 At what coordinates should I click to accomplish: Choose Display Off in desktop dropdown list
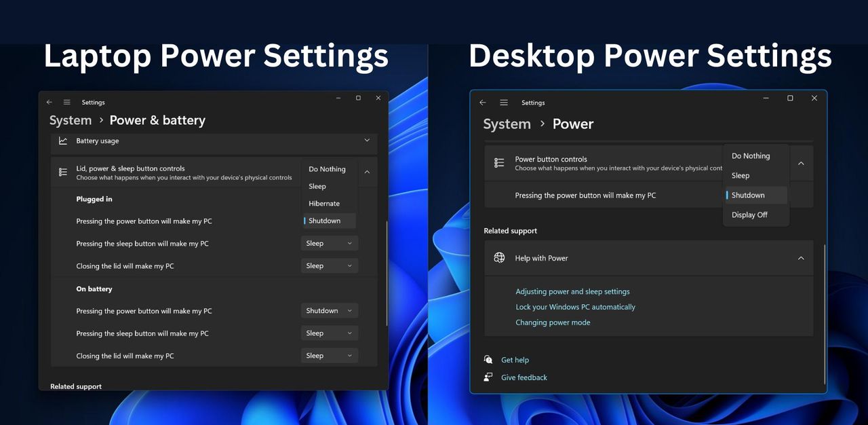756,215
